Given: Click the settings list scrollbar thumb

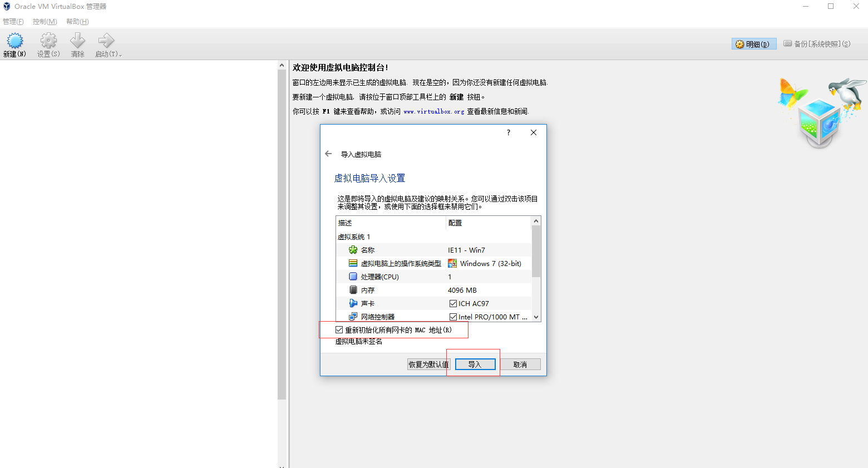Looking at the screenshot, I should pyautogui.click(x=536, y=252).
